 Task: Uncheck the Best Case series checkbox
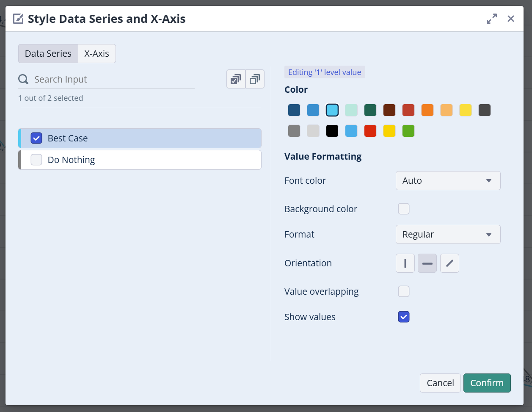click(x=36, y=138)
